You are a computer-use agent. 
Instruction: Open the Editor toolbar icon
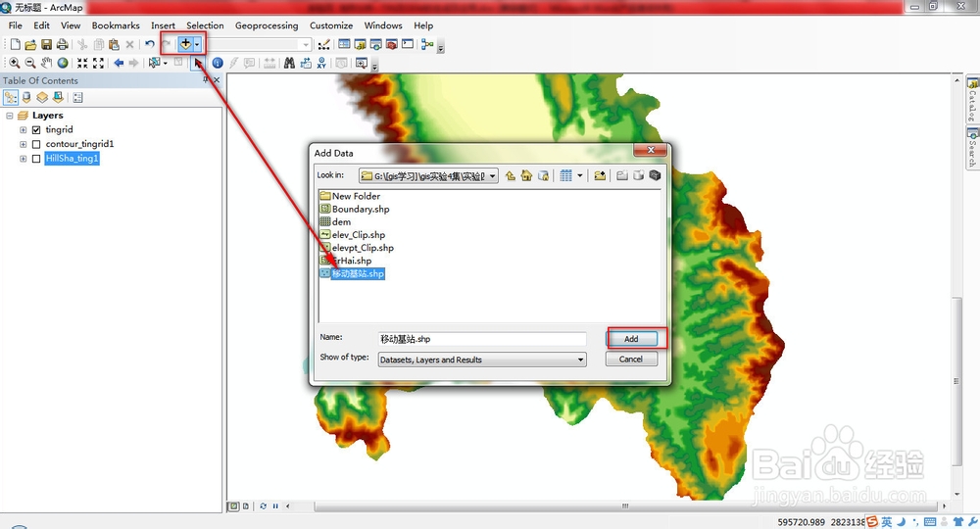coord(323,44)
